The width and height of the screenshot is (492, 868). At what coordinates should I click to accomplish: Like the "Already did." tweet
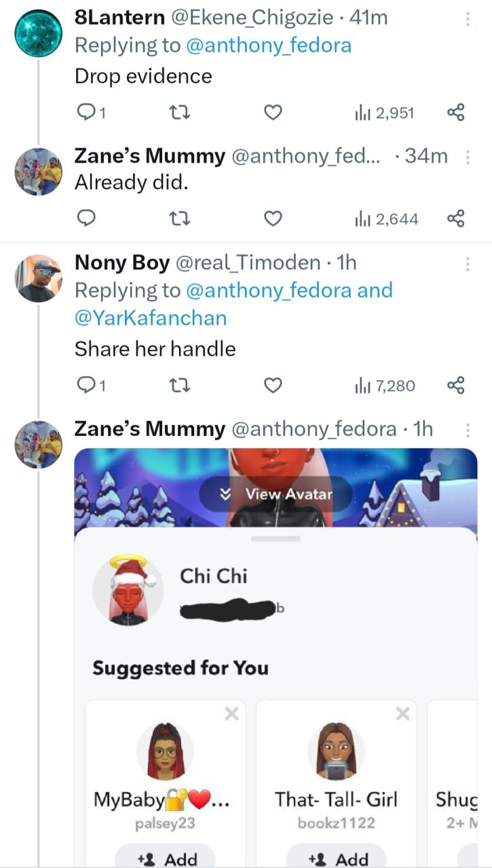272,218
